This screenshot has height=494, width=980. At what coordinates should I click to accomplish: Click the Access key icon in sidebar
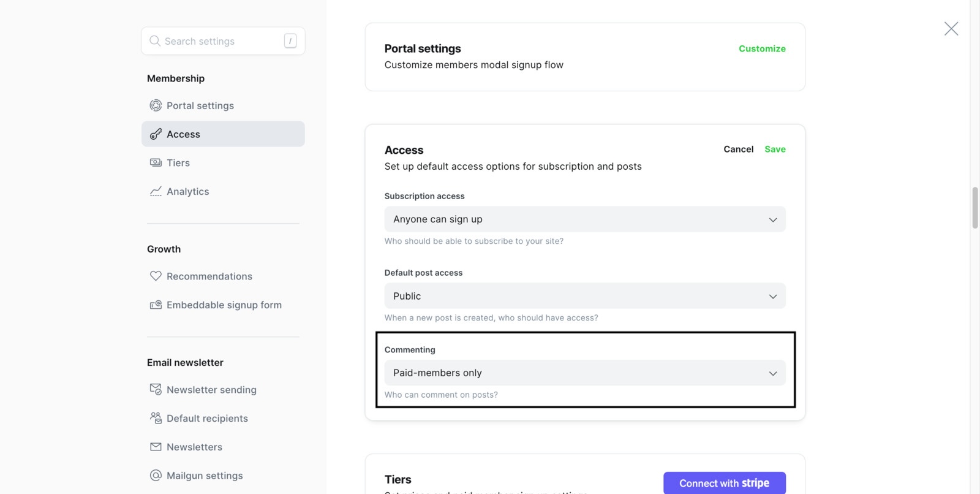coord(156,134)
